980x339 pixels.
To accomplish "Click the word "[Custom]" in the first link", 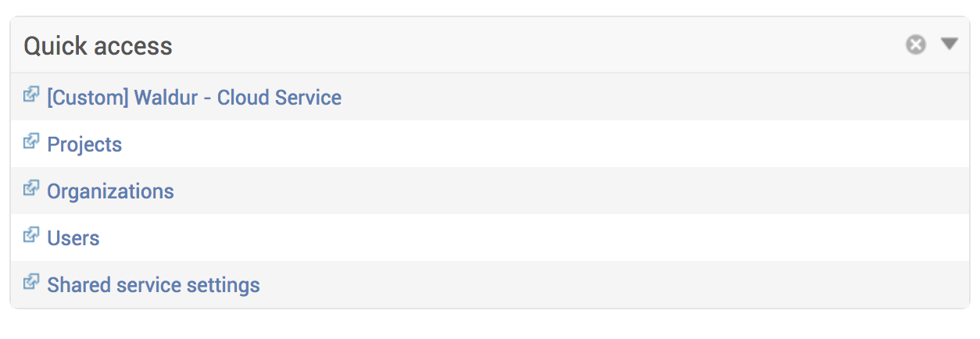I will (88, 98).
